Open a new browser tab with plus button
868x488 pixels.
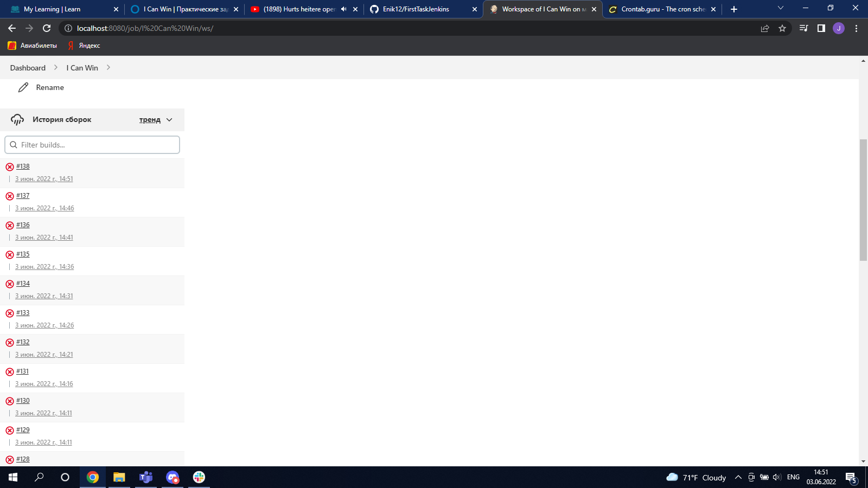(734, 9)
